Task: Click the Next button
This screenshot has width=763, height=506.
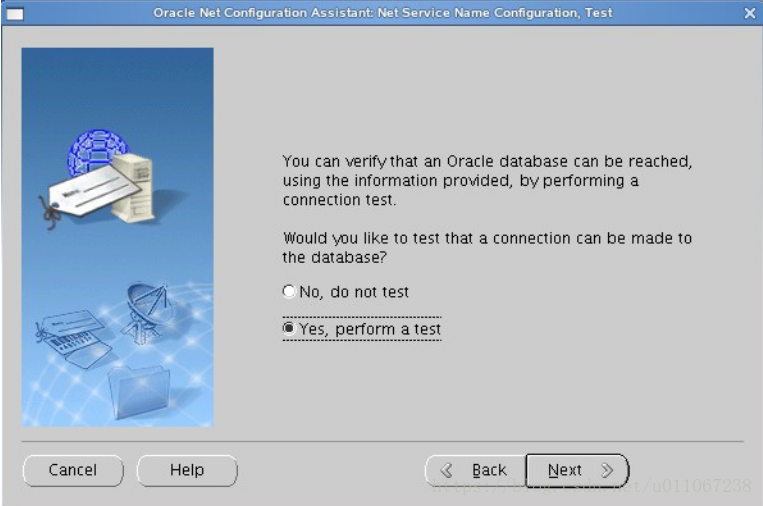Action: [577, 470]
